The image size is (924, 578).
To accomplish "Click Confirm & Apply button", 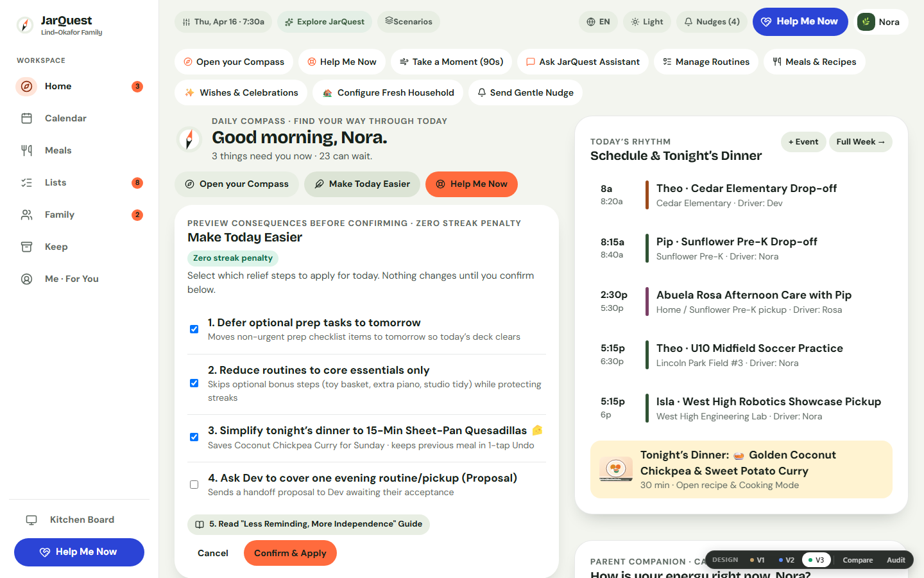I will [290, 553].
